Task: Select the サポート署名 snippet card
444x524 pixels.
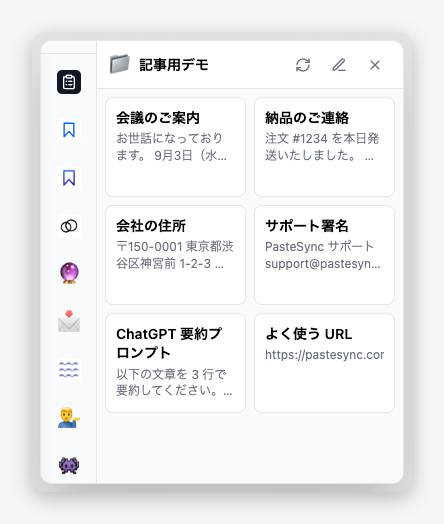Action: tap(324, 255)
